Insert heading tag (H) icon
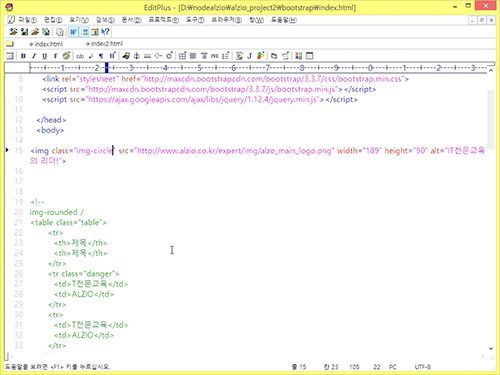Viewport: 500px width, 375px height. [x=112, y=56]
